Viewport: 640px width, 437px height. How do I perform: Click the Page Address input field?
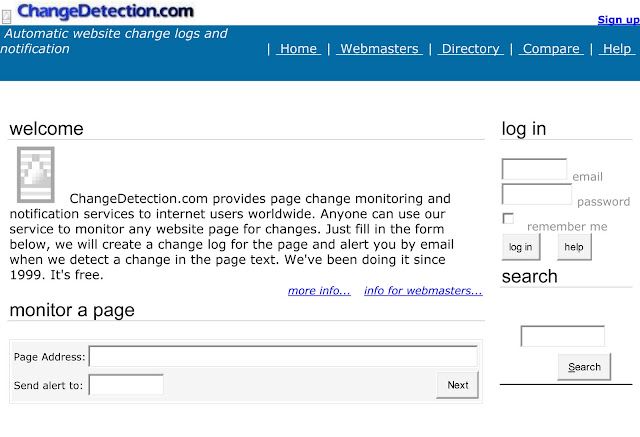pos(283,356)
